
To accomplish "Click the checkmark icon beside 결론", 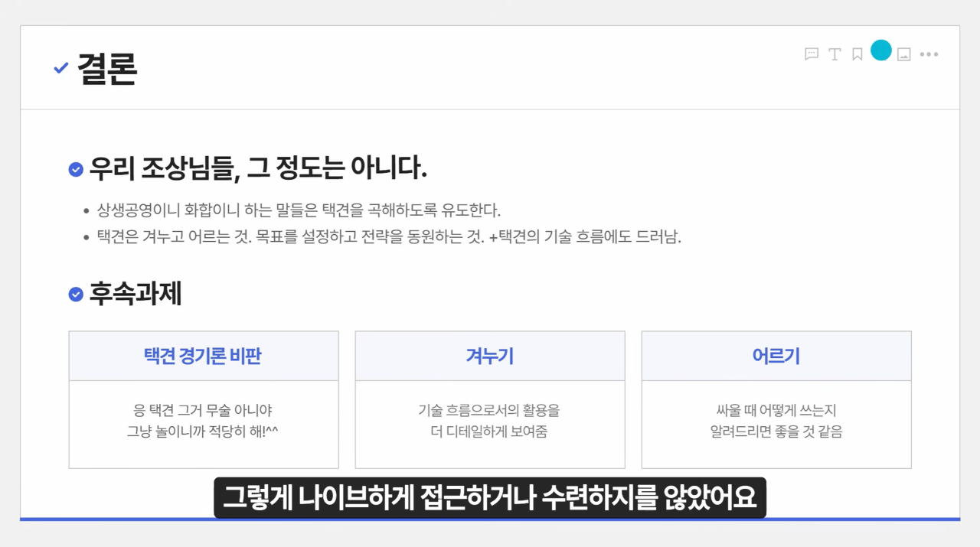I will 61,68.
